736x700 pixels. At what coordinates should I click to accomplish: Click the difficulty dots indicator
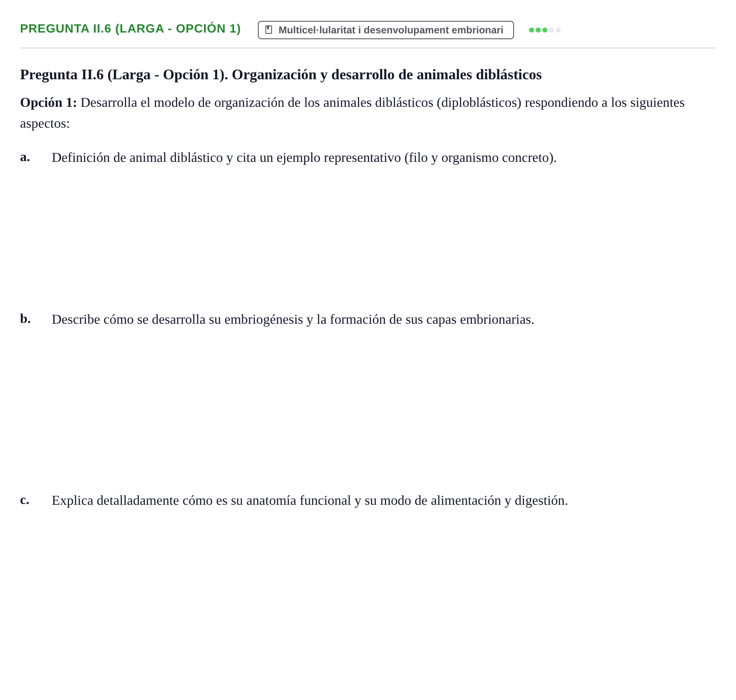(x=544, y=30)
